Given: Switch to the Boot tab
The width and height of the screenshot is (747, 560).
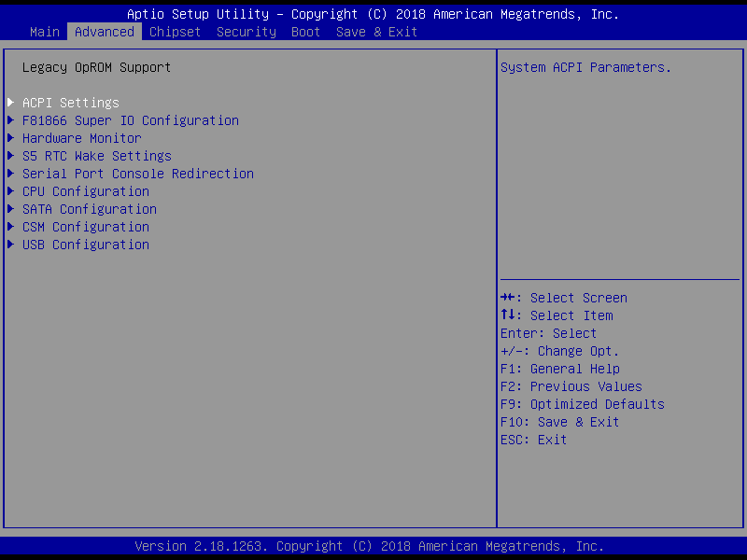Looking at the screenshot, I should (x=306, y=32).
